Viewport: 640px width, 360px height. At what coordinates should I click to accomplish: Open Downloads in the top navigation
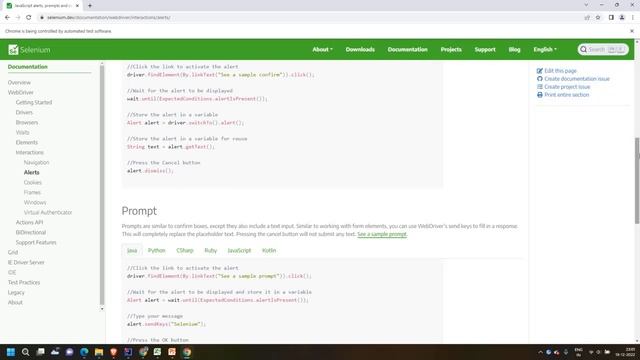click(360, 49)
